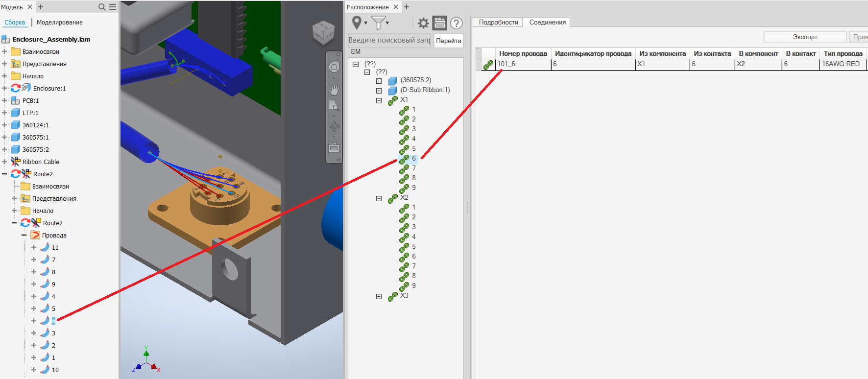
Task: Select the Модель panel tab
Action: (x=12, y=7)
